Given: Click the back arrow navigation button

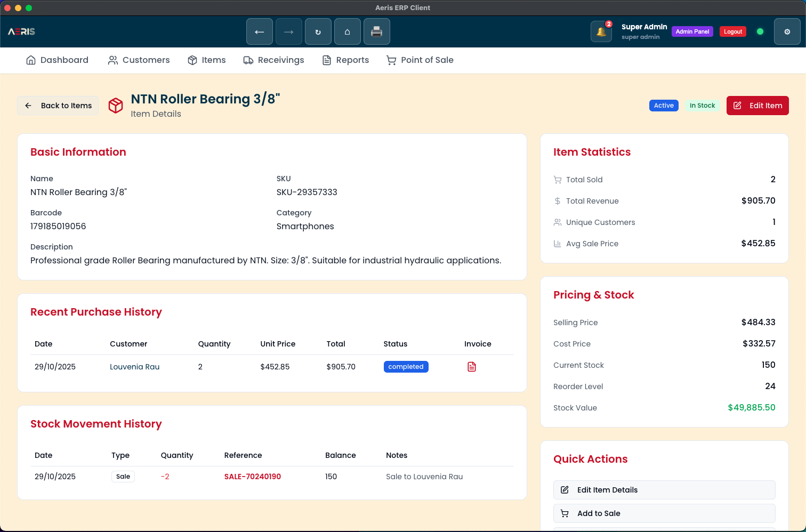Looking at the screenshot, I should [x=260, y=32].
